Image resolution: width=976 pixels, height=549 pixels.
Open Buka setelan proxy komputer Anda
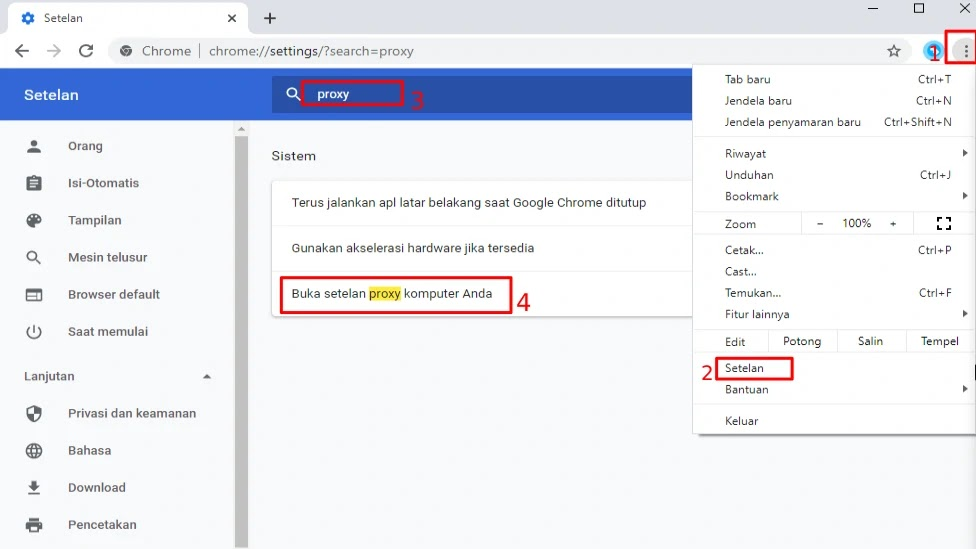[x=482, y=294]
